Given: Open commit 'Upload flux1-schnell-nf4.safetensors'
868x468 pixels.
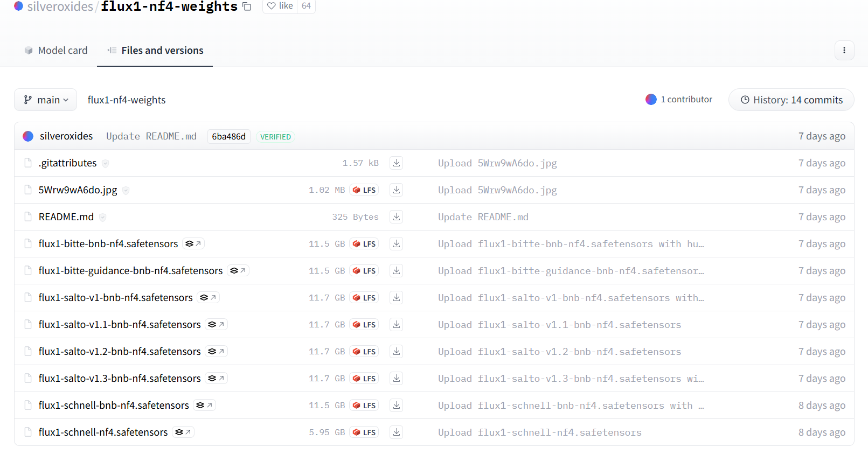Looking at the screenshot, I should [x=540, y=432].
